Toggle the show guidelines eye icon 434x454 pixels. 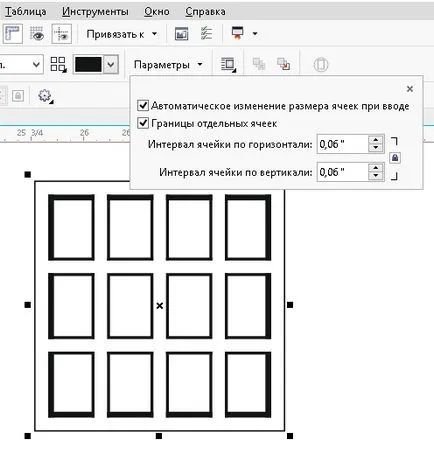pyautogui.click(x=62, y=34)
